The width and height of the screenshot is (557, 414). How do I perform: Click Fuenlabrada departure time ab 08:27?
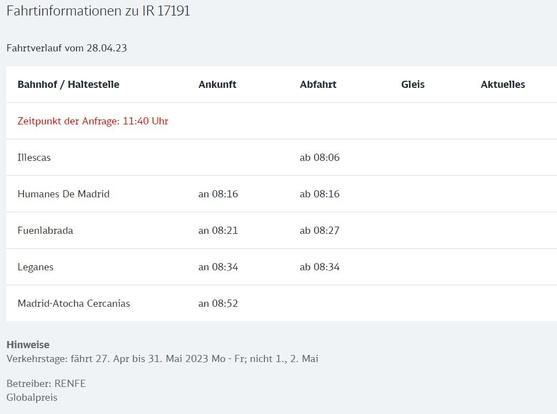tap(319, 230)
